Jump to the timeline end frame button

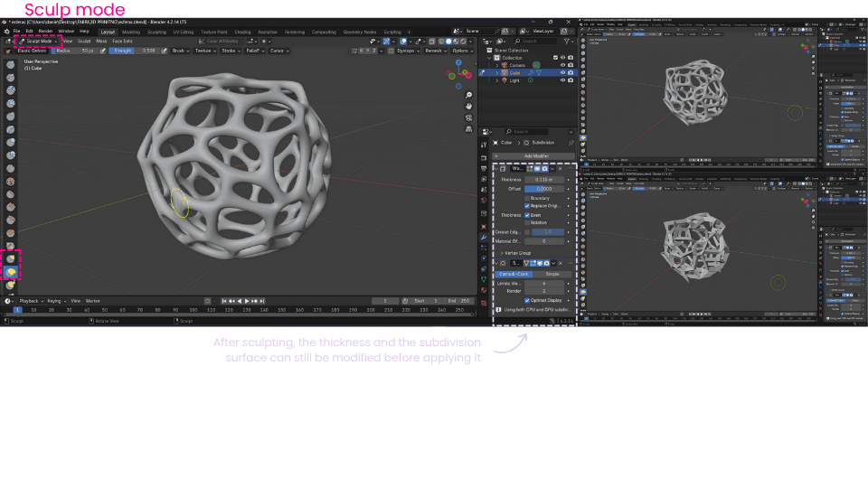coord(262,300)
